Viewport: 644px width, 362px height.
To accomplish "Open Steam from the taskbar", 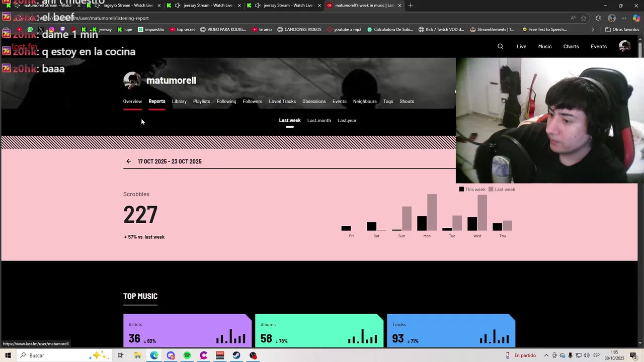I will pyautogui.click(x=236, y=355).
